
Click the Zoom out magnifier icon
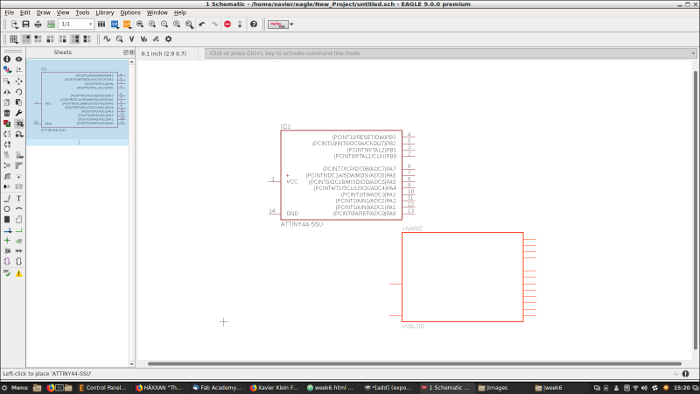tap(164, 24)
